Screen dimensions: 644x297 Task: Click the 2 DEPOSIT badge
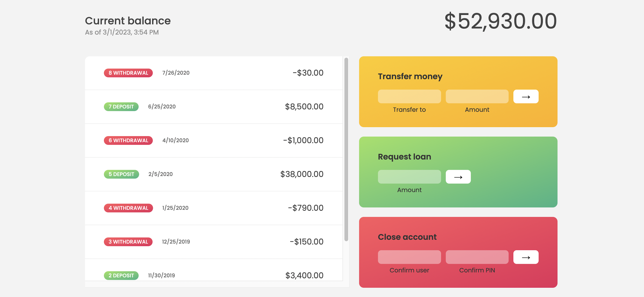[x=121, y=275]
